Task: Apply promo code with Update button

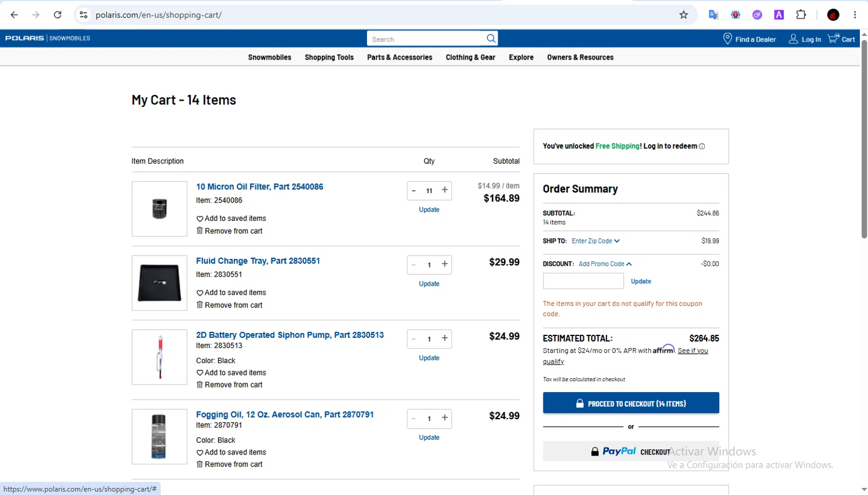Action: click(x=641, y=282)
